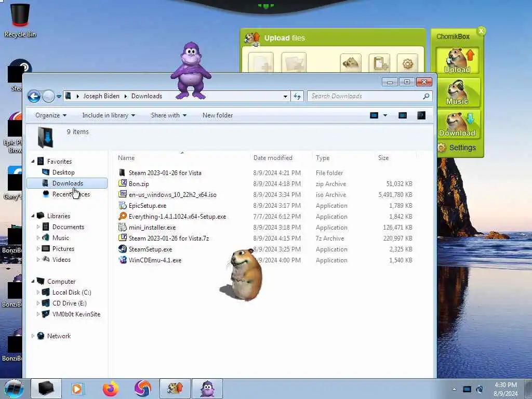Click the Back arrow in Explorer
Screen dimensions: 532x399
34,96
